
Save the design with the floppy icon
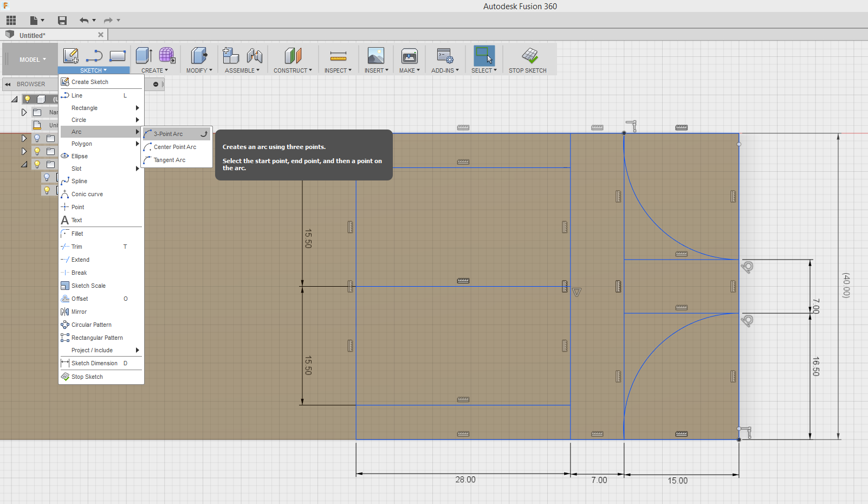click(62, 21)
